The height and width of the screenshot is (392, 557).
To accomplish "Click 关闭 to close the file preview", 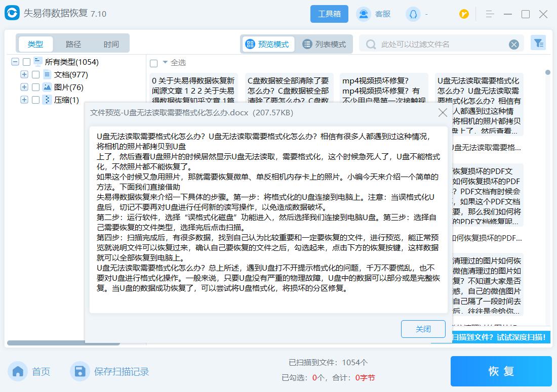I will (423, 329).
